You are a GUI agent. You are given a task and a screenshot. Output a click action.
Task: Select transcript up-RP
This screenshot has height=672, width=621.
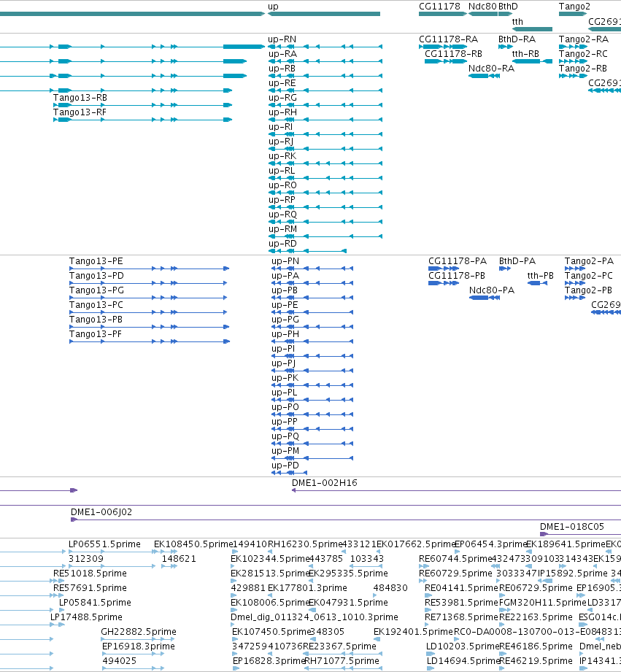(x=325, y=207)
